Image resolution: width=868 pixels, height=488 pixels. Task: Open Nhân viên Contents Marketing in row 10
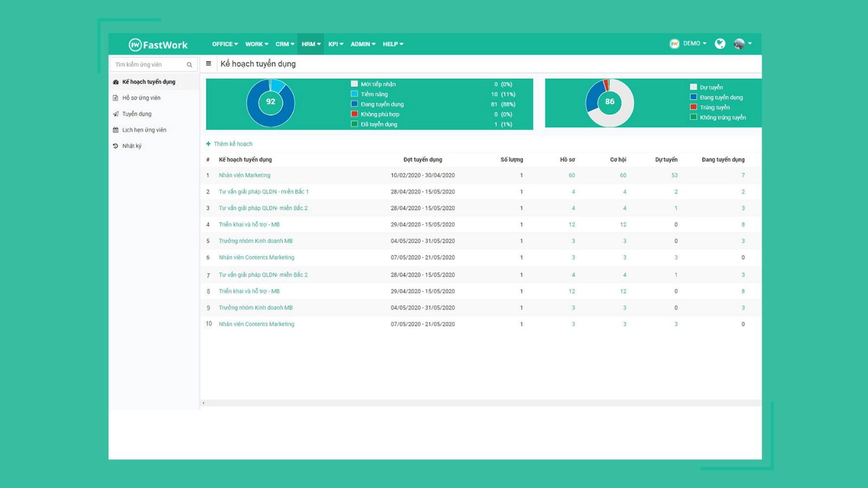(x=257, y=324)
